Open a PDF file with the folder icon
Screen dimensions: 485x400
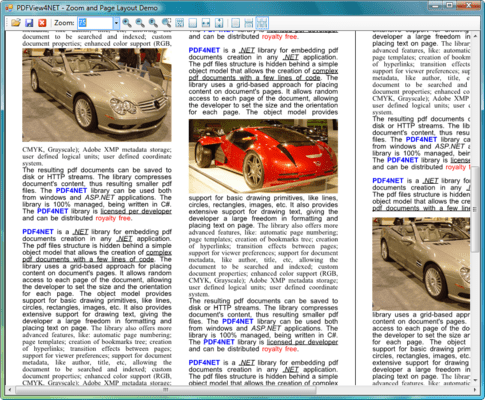click(16, 23)
